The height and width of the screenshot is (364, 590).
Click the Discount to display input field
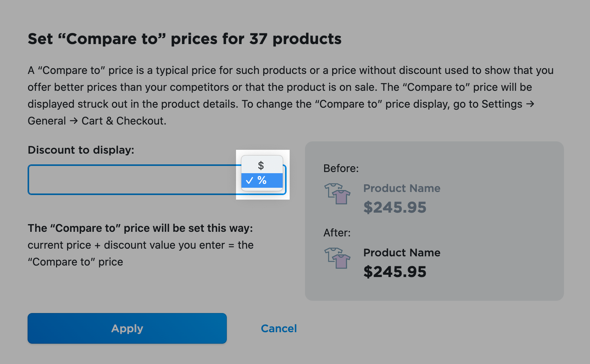(x=134, y=180)
